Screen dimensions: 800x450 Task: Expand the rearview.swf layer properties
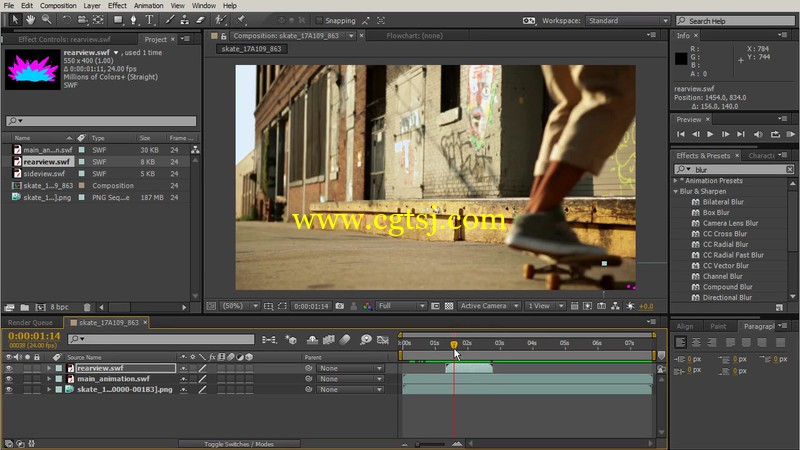coord(49,368)
